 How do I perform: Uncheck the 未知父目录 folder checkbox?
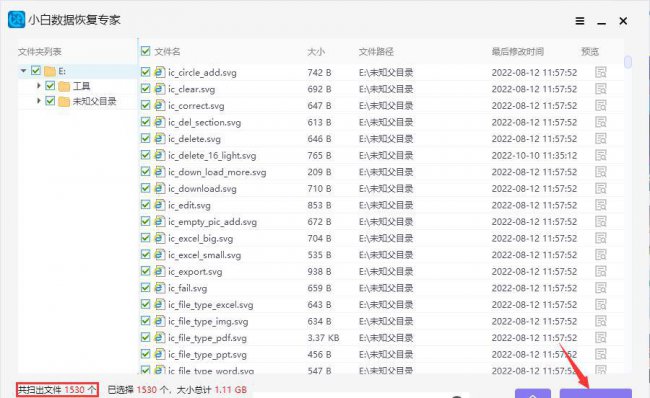tap(50, 101)
